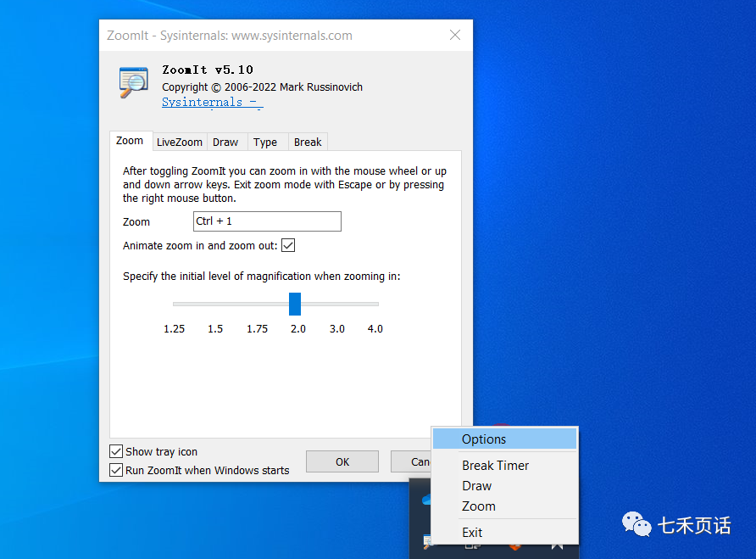This screenshot has height=559, width=756.
Task: Close the ZoomIt dialog window
Action: pyautogui.click(x=454, y=35)
